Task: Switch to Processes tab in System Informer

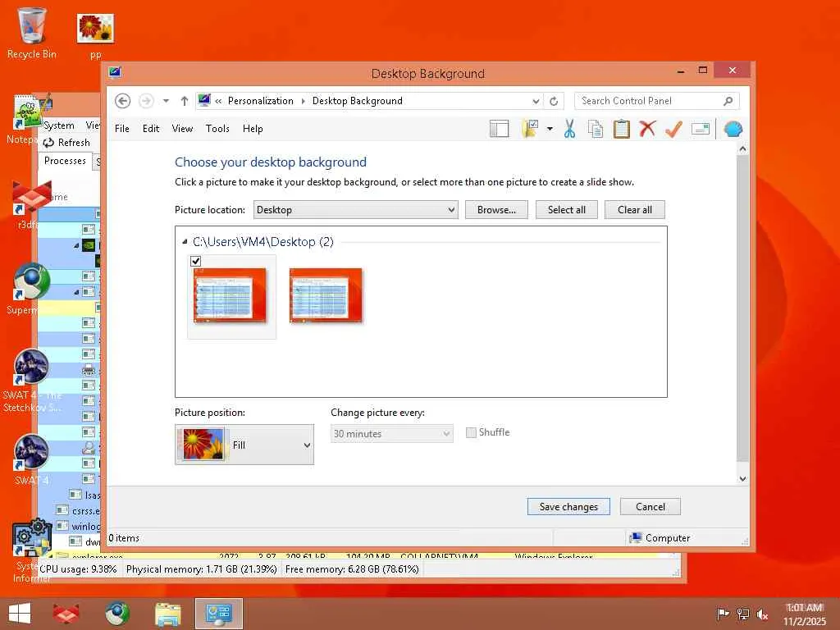Action: (x=65, y=161)
